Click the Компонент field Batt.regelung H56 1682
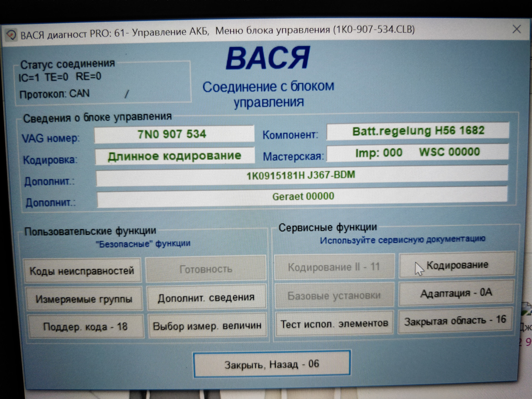The width and height of the screenshot is (532, 399). tap(418, 131)
